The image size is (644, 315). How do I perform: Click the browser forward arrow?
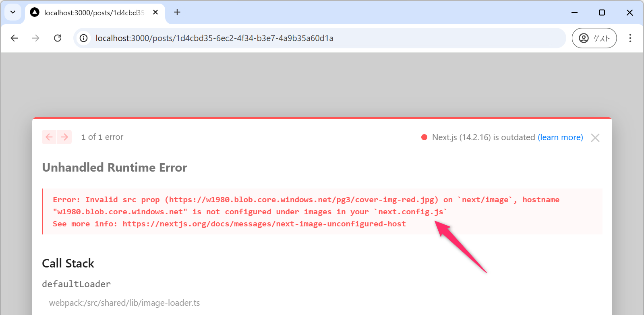click(x=36, y=38)
